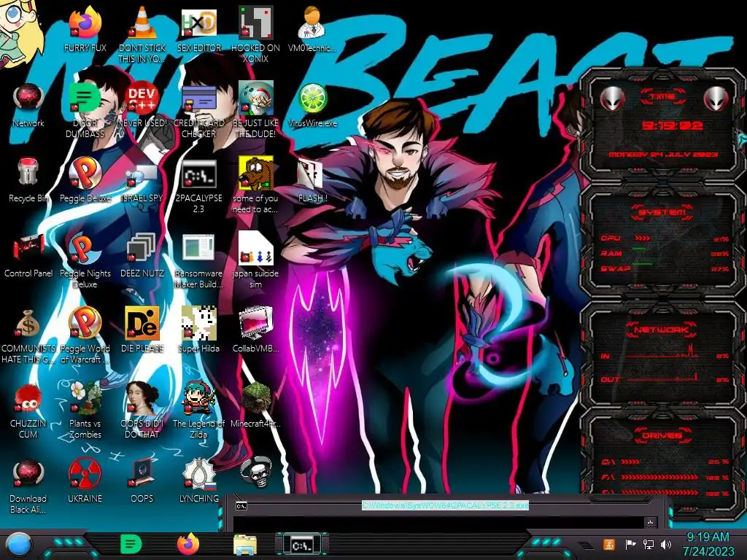Image resolution: width=747 pixels, height=560 pixels.
Task: Click the console window scroll-up arrow
Action: click(x=650, y=523)
